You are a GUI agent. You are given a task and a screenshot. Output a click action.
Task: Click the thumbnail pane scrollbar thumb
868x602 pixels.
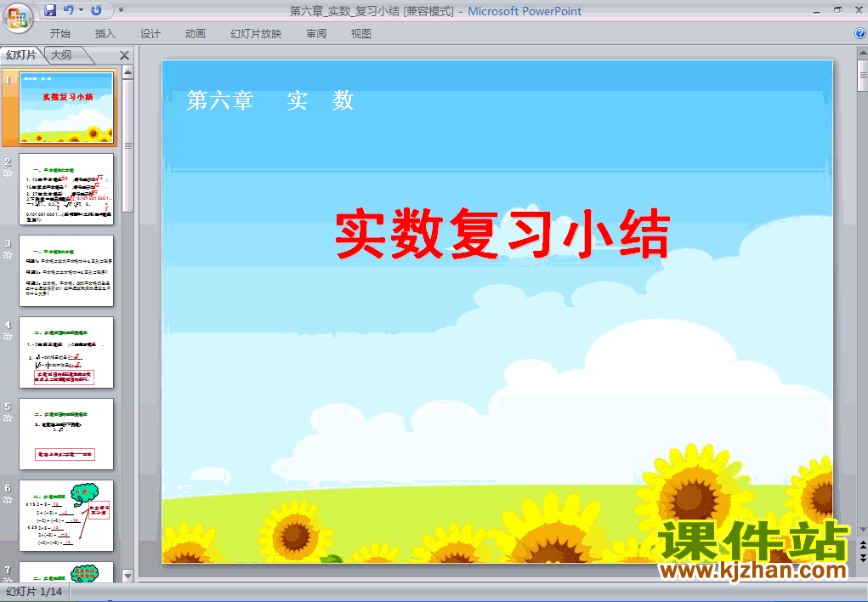pos(128,146)
